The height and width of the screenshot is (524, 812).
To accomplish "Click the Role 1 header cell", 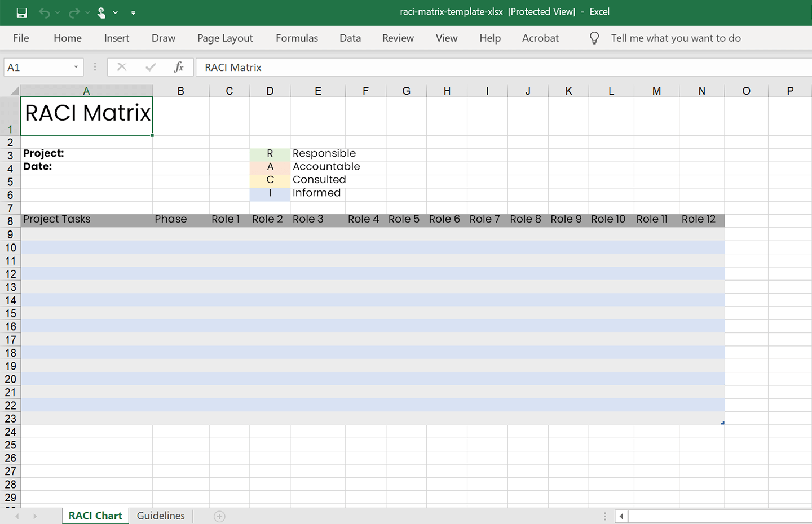I will coord(230,220).
